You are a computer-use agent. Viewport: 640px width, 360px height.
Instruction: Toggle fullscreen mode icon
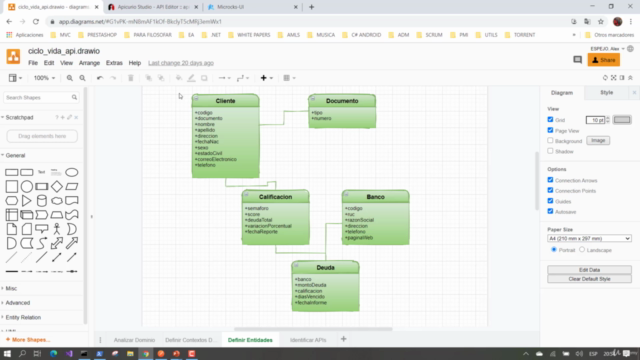(613, 78)
